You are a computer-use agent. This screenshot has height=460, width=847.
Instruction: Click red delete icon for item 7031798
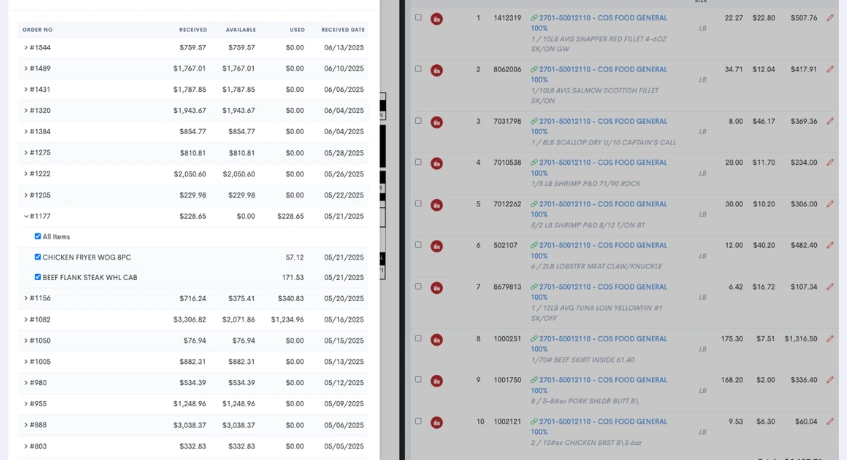pos(436,122)
